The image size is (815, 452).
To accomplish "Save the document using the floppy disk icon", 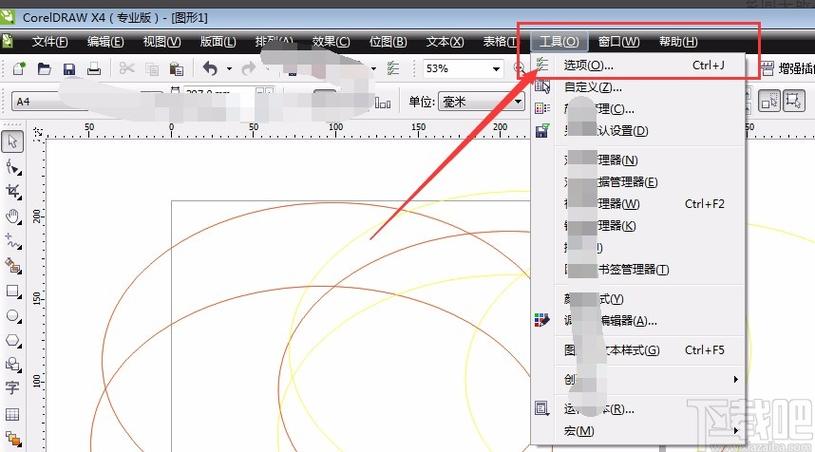I will (x=69, y=69).
